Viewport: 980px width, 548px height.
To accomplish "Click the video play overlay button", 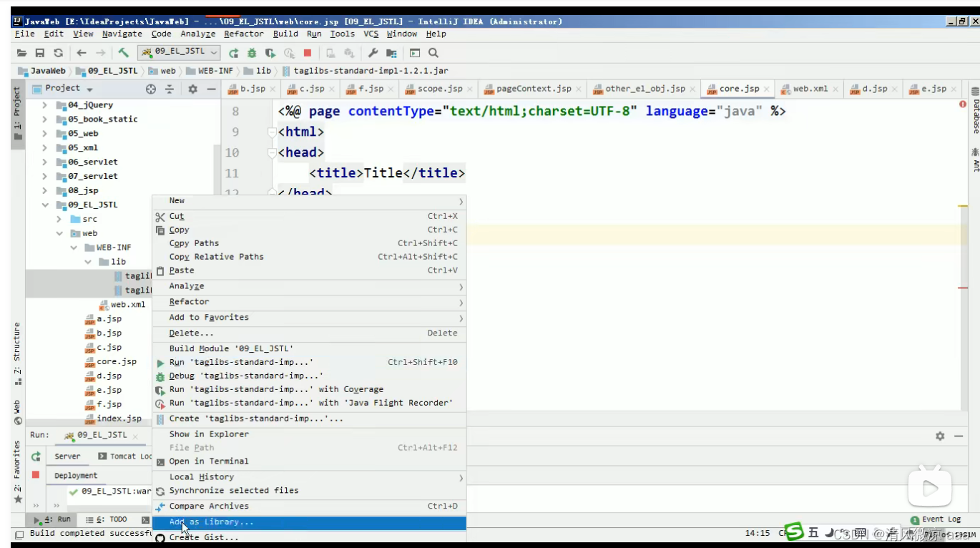I will click(x=930, y=489).
